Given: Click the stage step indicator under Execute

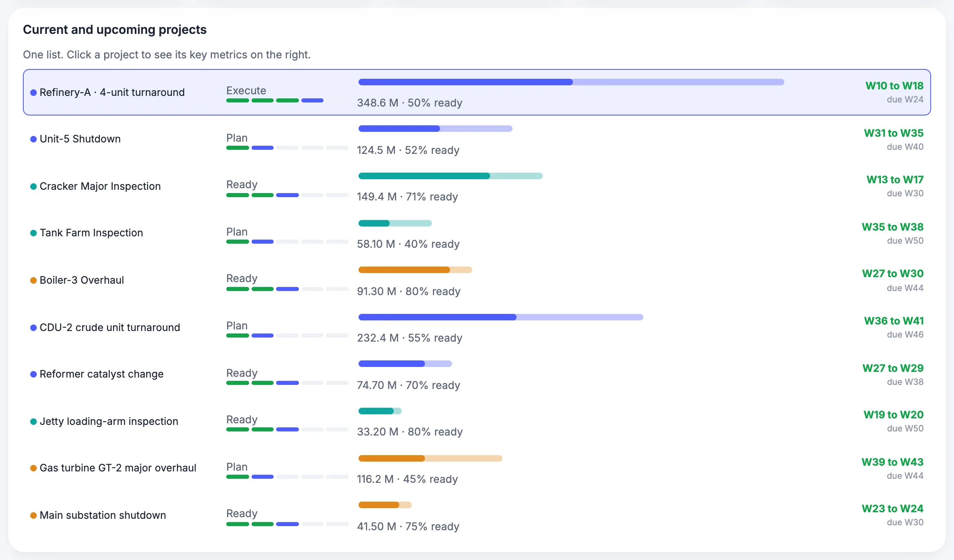Looking at the screenshot, I should tap(287, 100).
